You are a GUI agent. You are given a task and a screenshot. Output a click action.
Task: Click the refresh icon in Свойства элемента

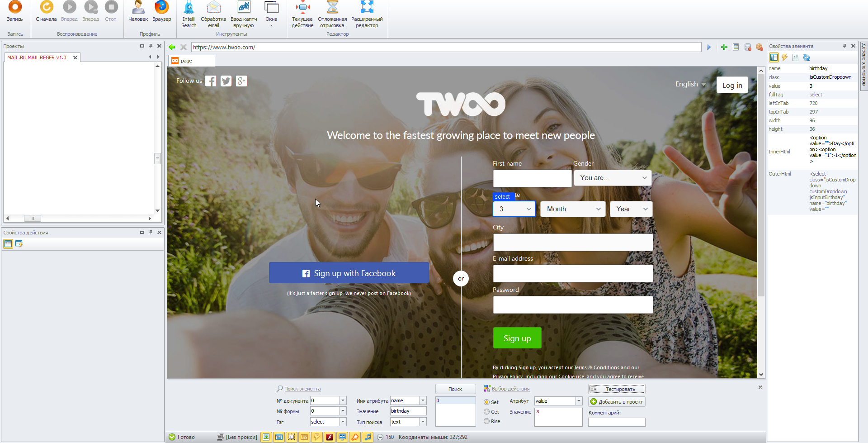tap(807, 57)
